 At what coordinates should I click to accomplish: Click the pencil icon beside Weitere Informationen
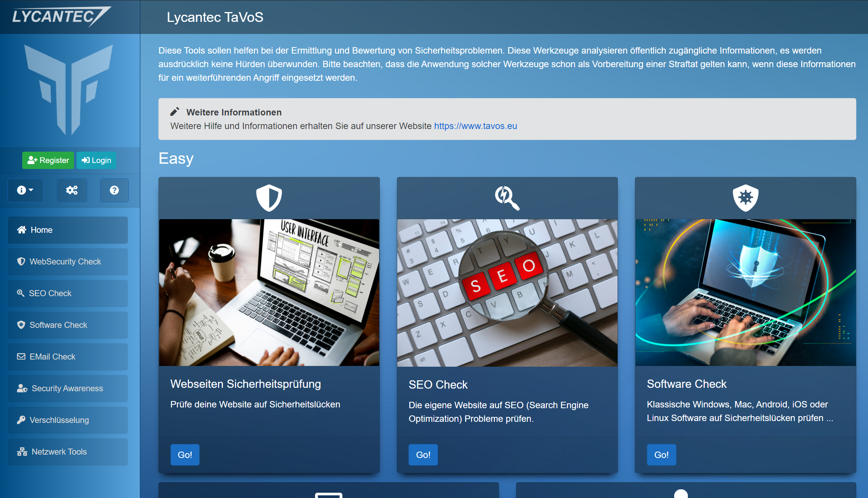[x=175, y=112]
